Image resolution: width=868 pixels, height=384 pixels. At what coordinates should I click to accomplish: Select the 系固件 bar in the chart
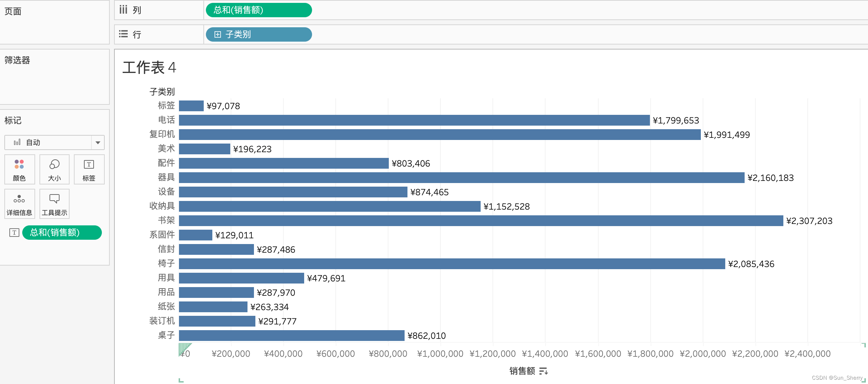[x=195, y=235]
